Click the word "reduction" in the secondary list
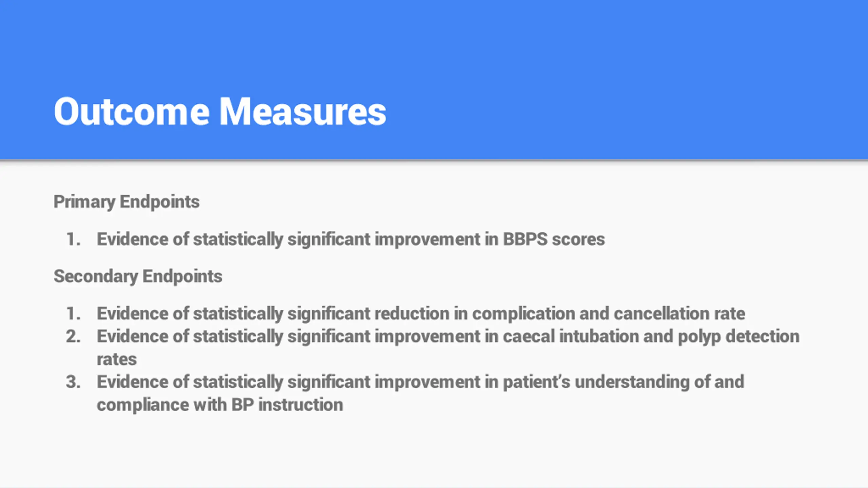Image resolution: width=868 pixels, height=488 pixels. (x=412, y=313)
